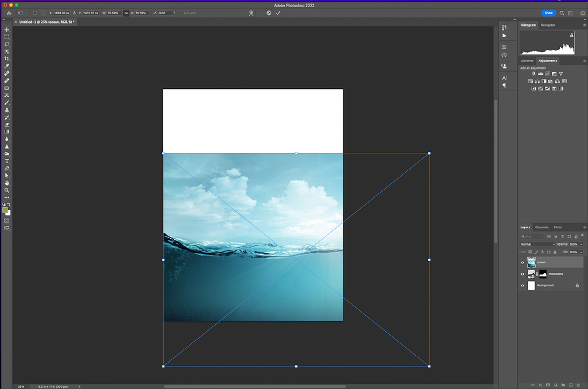This screenshot has width=588, height=389.
Task: Switch to warp mode icon
Action: (x=251, y=13)
